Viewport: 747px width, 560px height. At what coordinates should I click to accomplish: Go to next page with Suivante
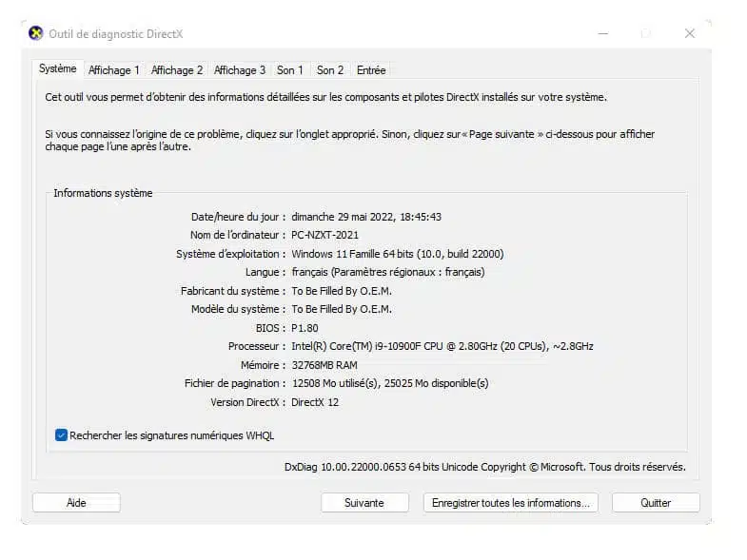click(x=364, y=503)
